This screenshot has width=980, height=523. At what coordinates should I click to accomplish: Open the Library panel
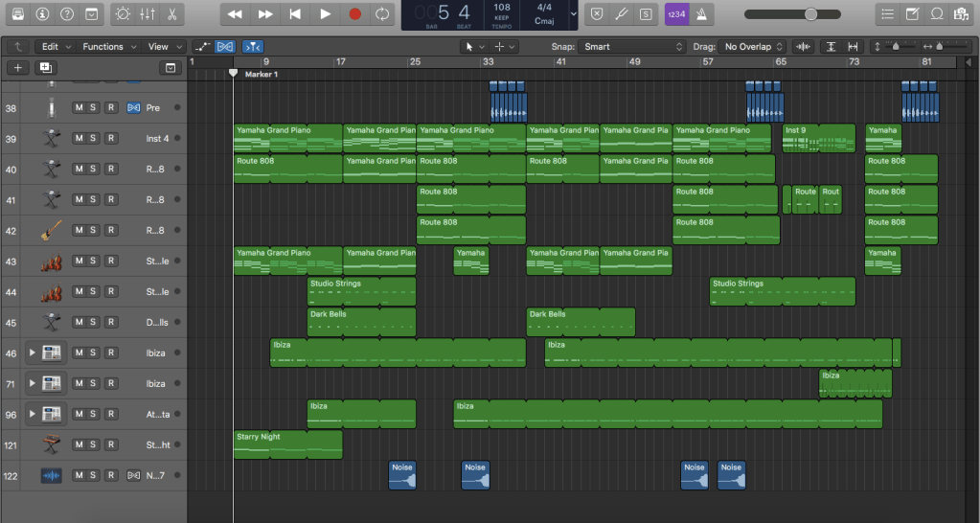click(17, 14)
